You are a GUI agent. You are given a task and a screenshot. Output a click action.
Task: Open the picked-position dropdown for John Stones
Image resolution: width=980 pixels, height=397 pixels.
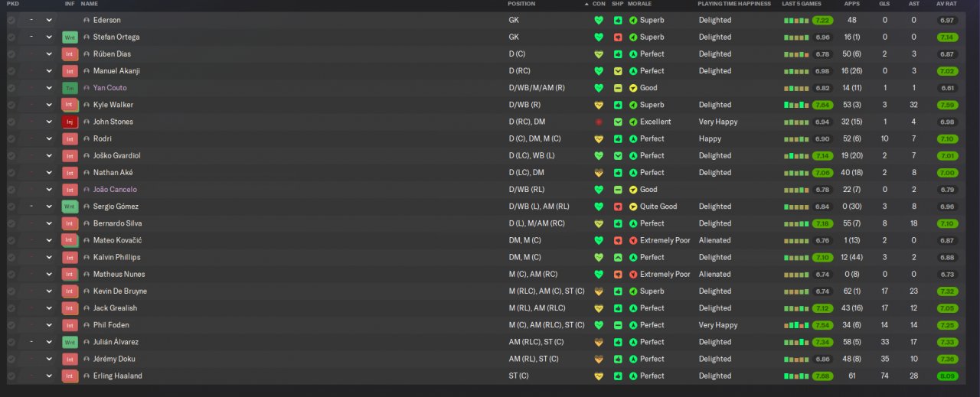point(49,122)
